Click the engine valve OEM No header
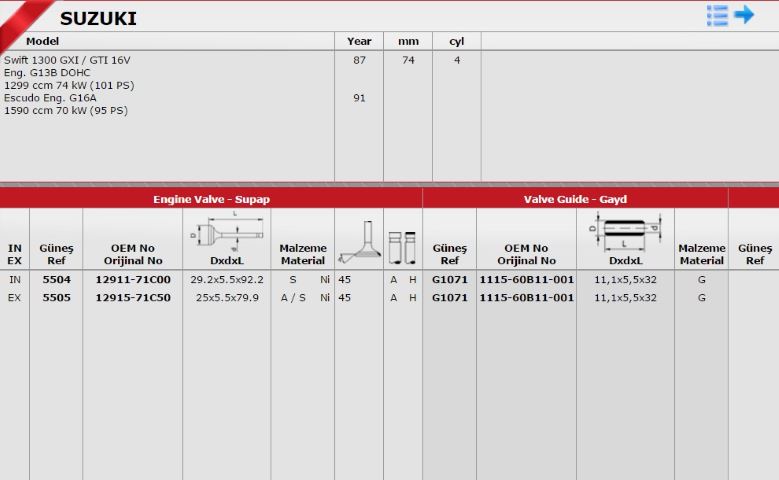The height and width of the screenshot is (480, 779). [x=133, y=254]
